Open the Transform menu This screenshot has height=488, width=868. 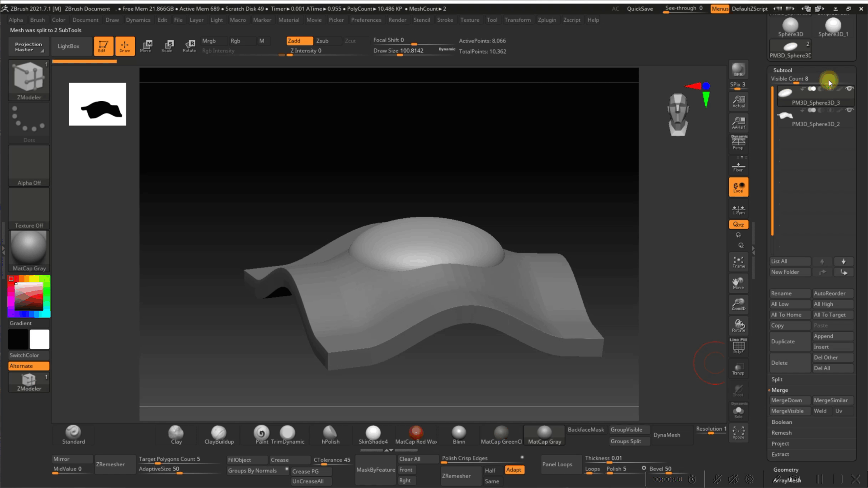517,20
